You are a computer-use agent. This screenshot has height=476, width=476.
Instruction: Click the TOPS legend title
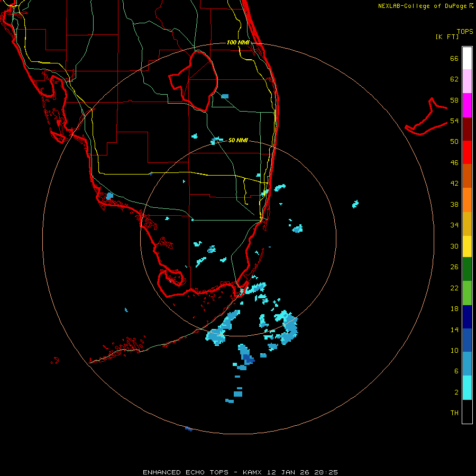(465, 31)
